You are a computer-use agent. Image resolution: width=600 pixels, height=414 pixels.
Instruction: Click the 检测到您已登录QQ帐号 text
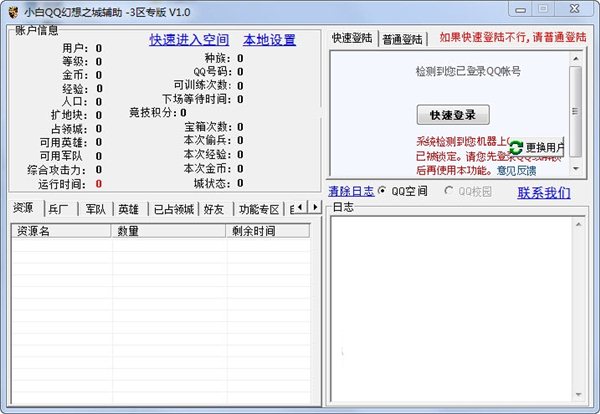click(468, 71)
